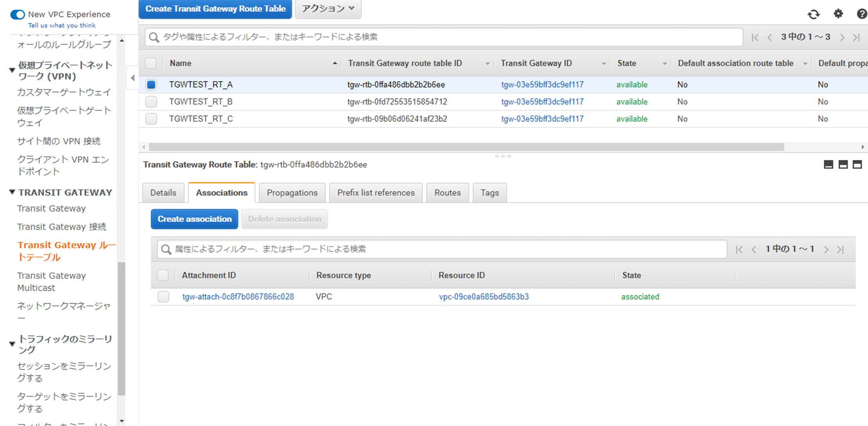Click the table horizontal scrollbar thumb
The image size is (868, 426).
click(467, 147)
